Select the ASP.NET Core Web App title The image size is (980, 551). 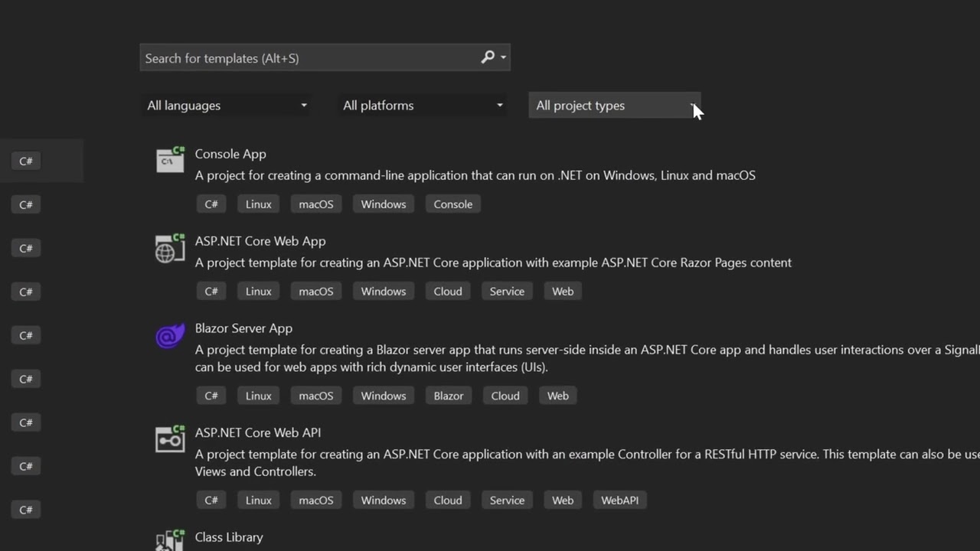[260, 241]
